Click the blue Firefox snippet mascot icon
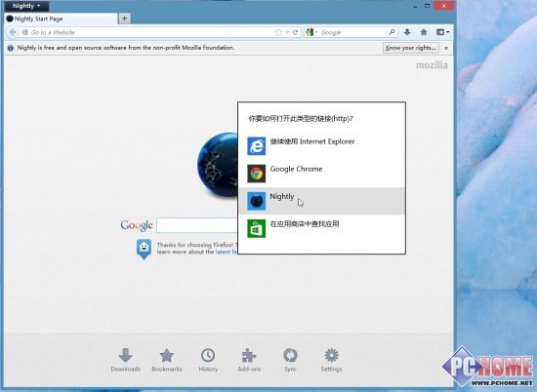 click(x=144, y=249)
